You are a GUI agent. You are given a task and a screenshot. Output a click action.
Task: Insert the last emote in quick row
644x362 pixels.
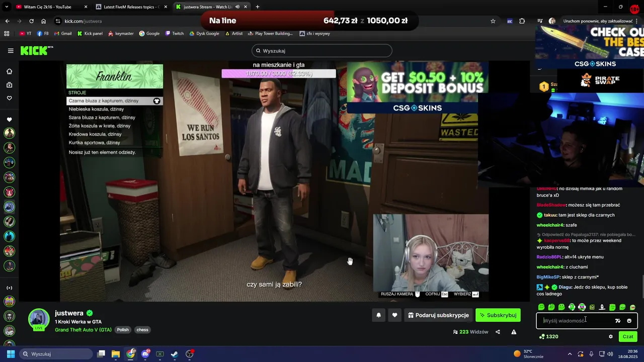[x=632, y=307]
